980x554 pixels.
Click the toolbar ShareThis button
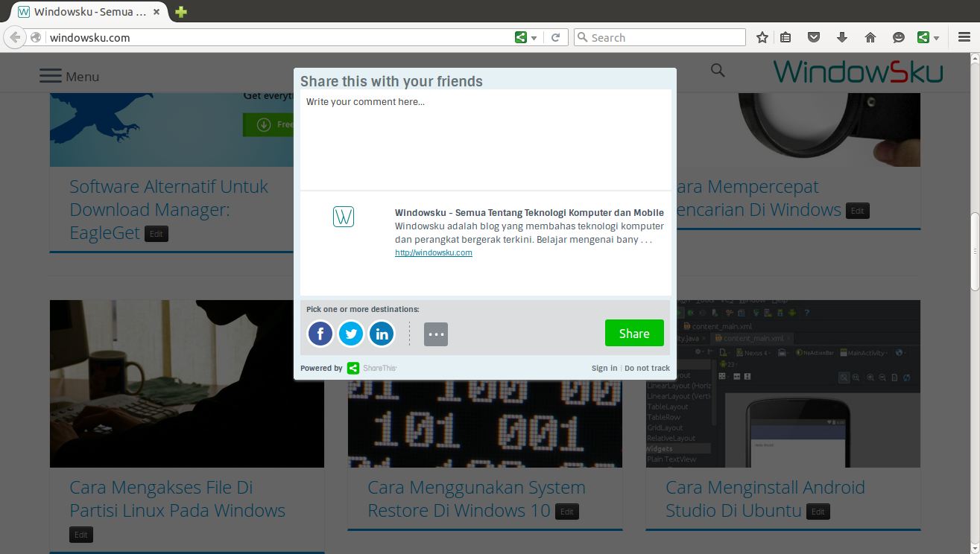coord(923,37)
